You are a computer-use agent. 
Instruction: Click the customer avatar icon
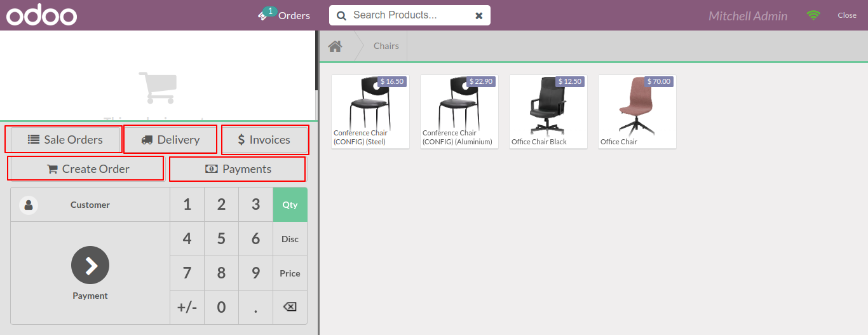[29, 205]
